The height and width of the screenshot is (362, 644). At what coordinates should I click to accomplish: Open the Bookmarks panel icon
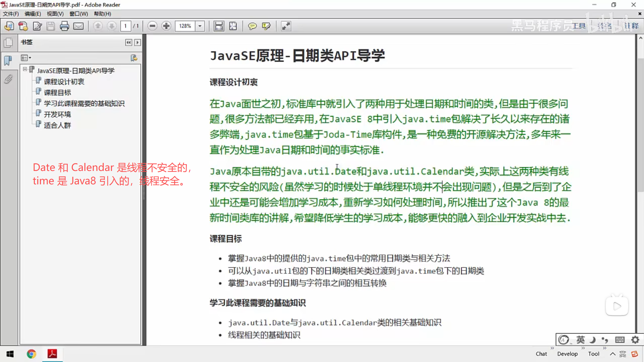coord(8,61)
